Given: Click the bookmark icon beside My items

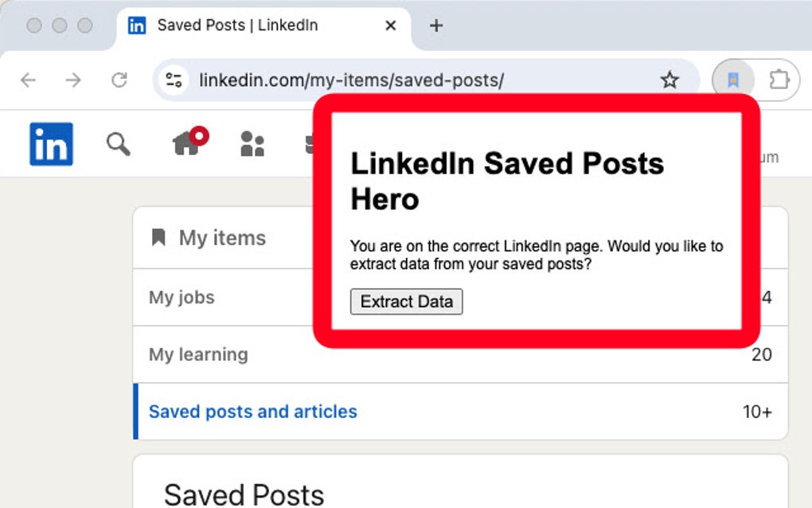Looking at the screenshot, I should point(158,237).
